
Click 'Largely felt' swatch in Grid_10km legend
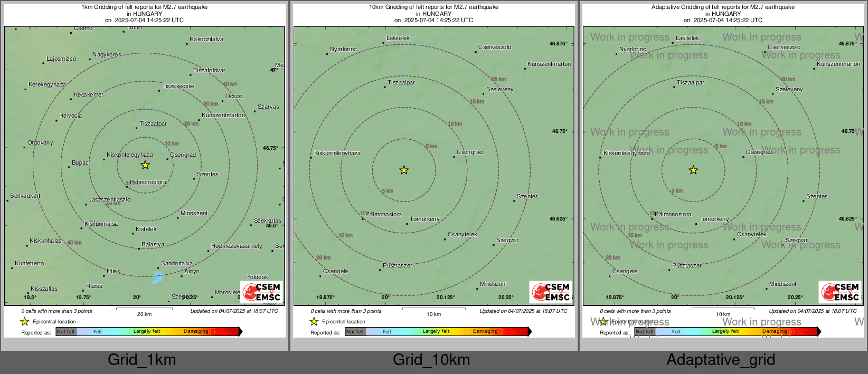(436, 331)
